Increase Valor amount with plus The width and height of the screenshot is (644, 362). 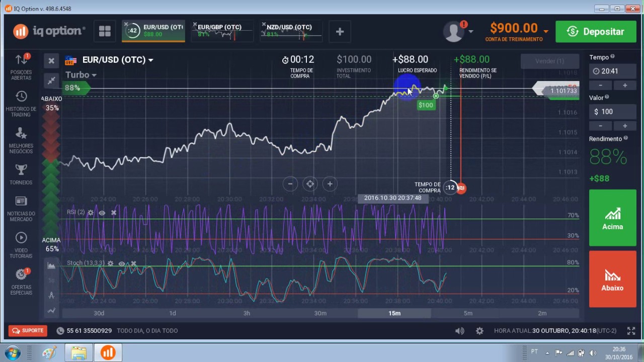pyautogui.click(x=625, y=126)
